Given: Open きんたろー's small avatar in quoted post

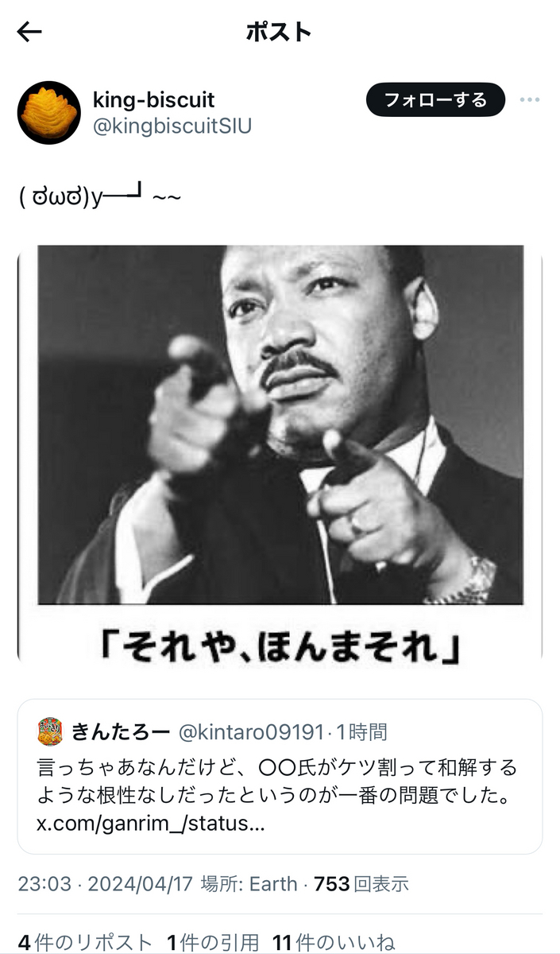Looking at the screenshot, I should click(x=50, y=731).
